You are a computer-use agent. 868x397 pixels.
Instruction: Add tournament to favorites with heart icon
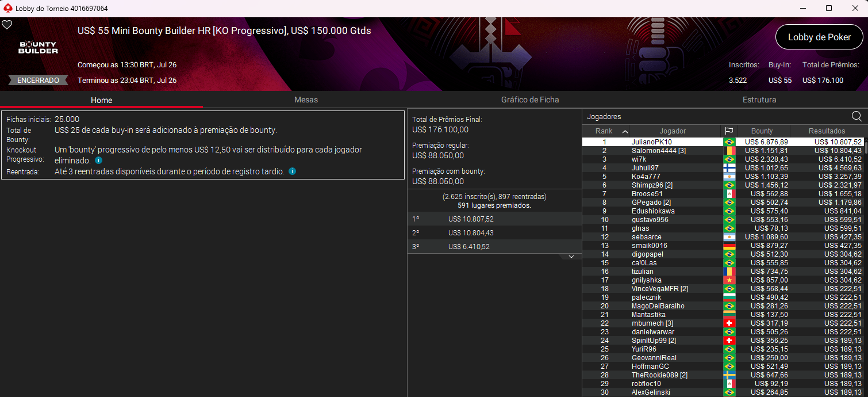pyautogui.click(x=7, y=25)
